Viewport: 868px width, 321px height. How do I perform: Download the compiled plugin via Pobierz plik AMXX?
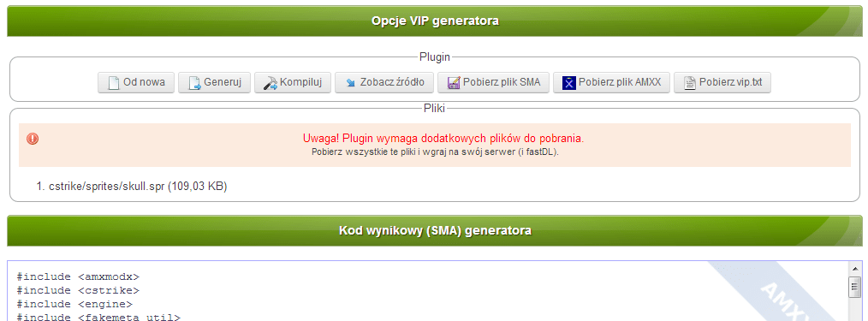(611, 82)
